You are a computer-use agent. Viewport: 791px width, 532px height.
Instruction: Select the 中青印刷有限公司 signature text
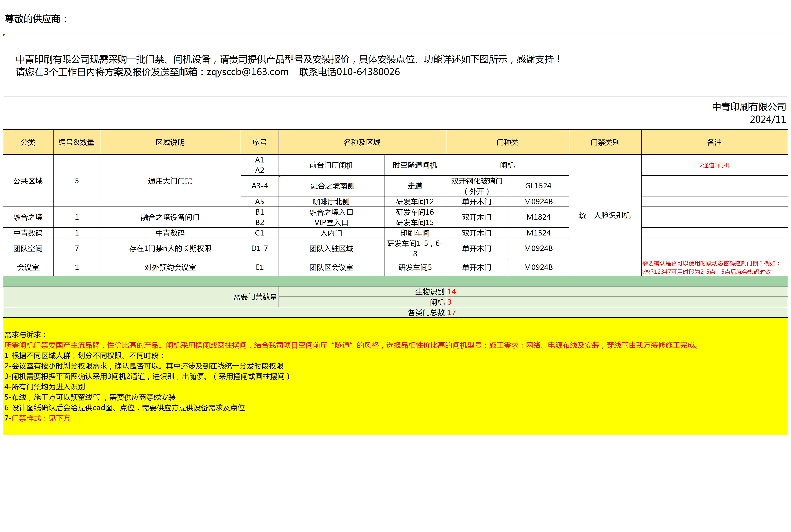click(x=749, y=107)
